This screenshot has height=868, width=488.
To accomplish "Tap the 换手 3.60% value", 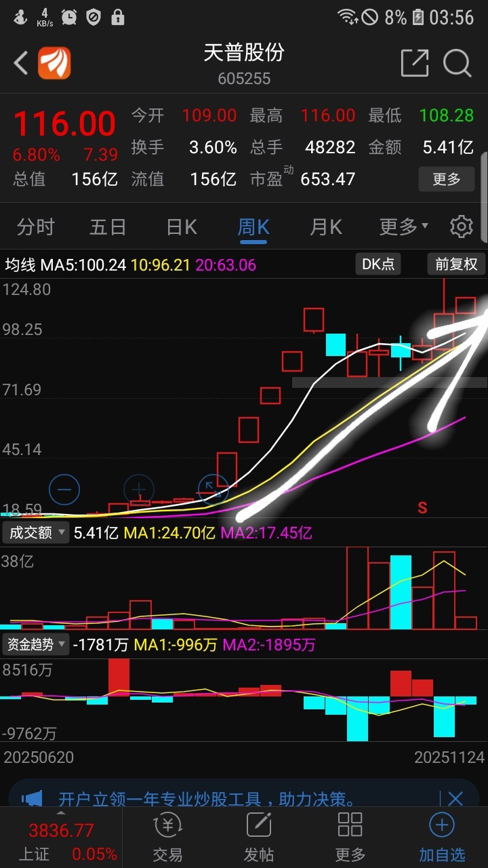I will pyautogui.click(x=213, y=147).
